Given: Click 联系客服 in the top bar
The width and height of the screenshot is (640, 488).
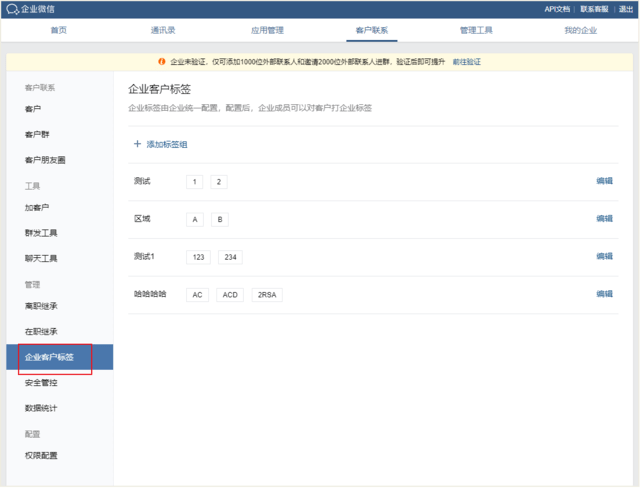Looking at the screenshot, I should [x=595, y=9].
